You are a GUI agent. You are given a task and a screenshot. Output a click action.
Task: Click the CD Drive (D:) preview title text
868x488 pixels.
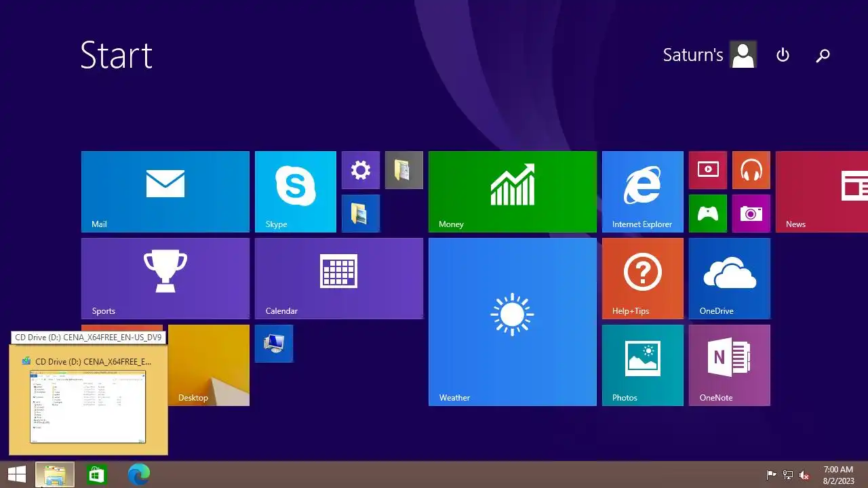click(93, 361)
